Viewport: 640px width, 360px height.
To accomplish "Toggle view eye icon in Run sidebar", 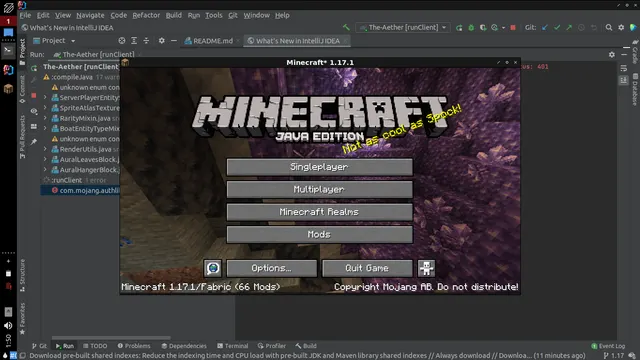I will tap(34, 111).
